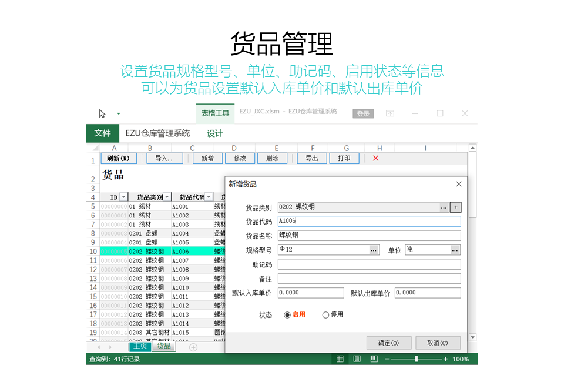Select cell A1006 in the highlighted row

click(x=192, y=252)
